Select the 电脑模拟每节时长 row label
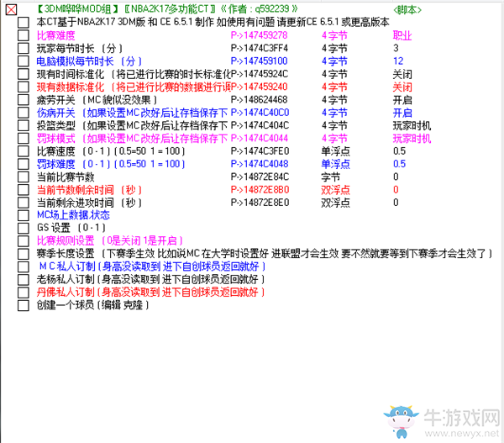The height and width of the screenshot is (443, 504). pyautogui.click(x=89, y=61)
